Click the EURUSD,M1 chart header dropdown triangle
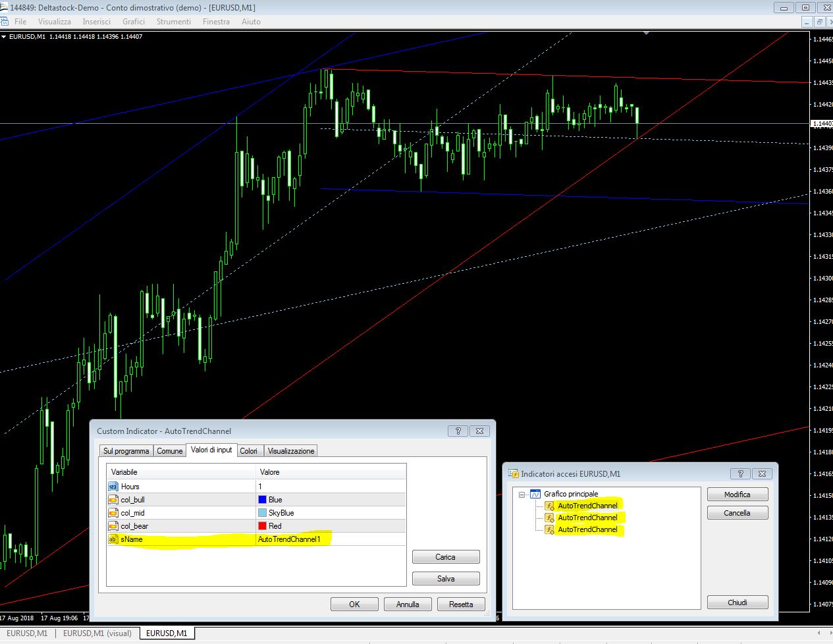Image resolution: width=833 pixels, height=644 pixels. [x=4, y=37]
